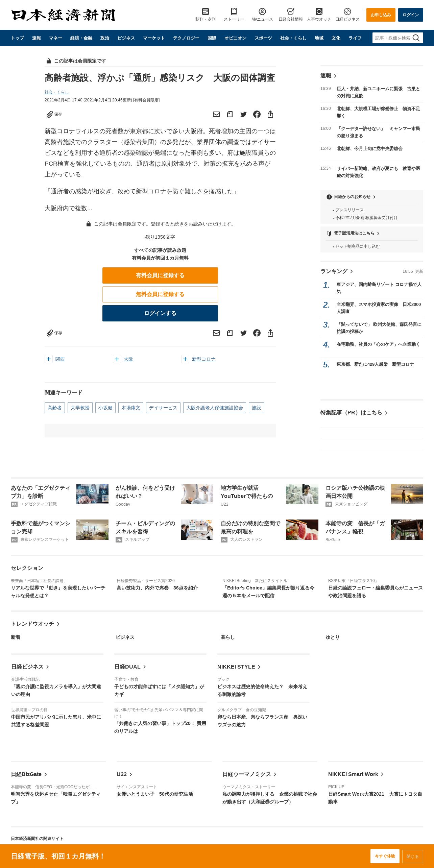Screen dimensions: 434x868
Task: Select オピニオン in the navigation bar
Action: point(235,38)
